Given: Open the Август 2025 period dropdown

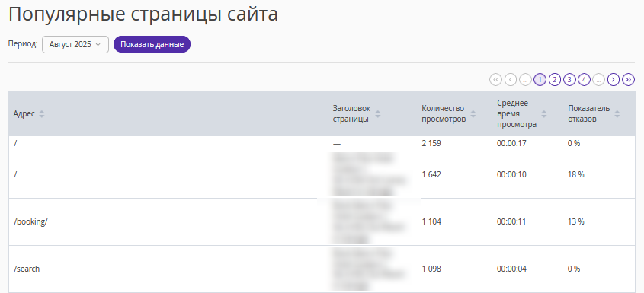Looking at the screenshot, I should tap(75, 44).
